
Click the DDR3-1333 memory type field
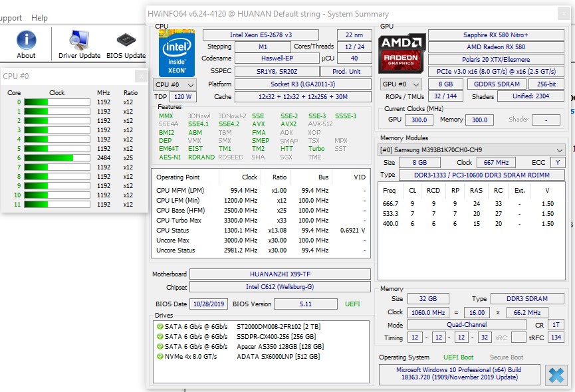(x=481, y=175)
